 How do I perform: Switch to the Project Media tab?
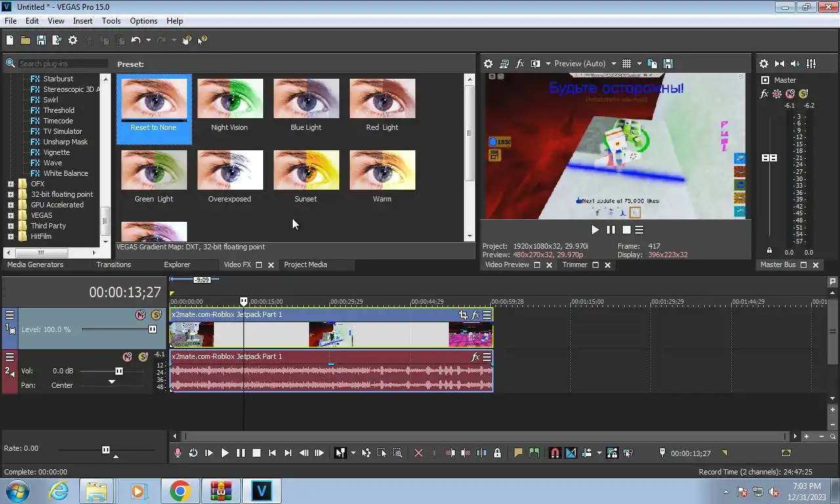click(x=305, y=264)
